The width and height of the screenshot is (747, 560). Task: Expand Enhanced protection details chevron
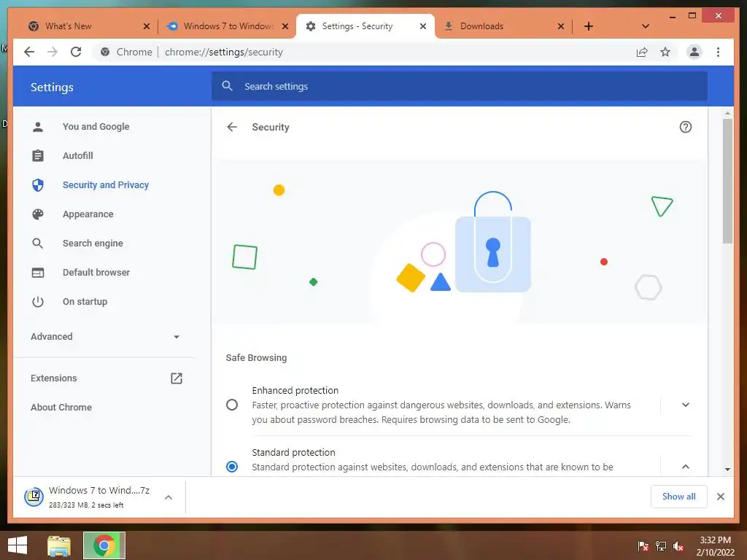click(x=685, y=405)
